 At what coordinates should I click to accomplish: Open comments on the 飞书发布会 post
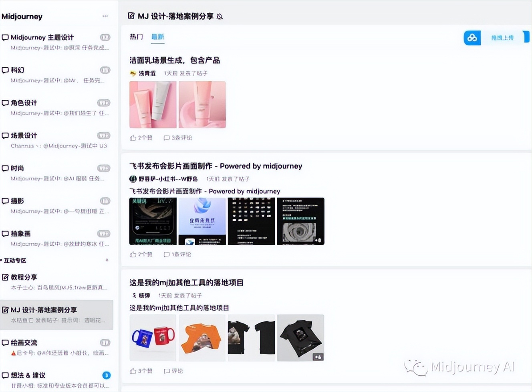click(177, 255)
